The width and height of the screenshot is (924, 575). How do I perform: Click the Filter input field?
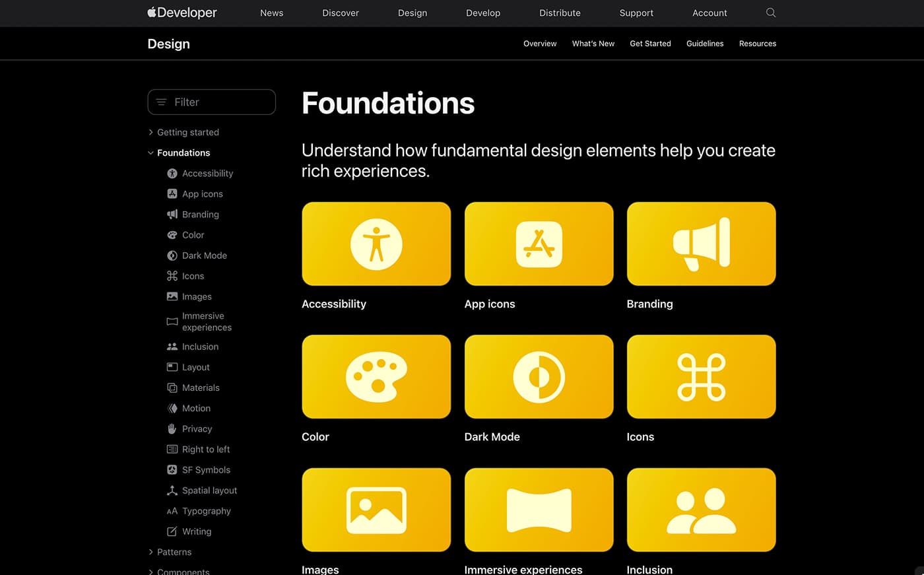pos(211,102)
